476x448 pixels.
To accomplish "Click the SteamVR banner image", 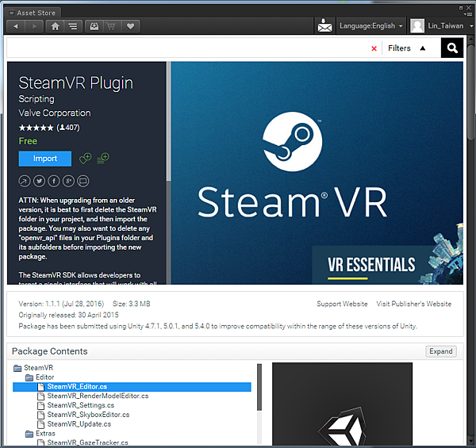I will point(317,173).
